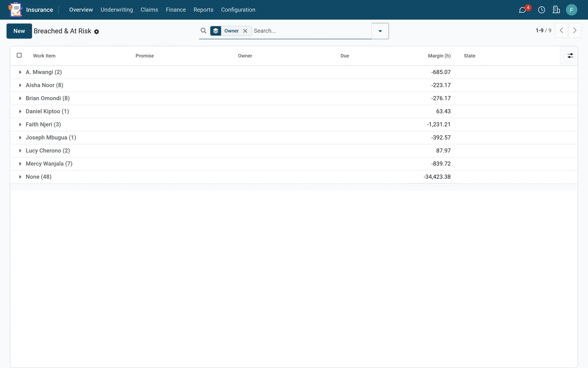
Task: Sort by the Margin (h) column header
Action: 439,56
